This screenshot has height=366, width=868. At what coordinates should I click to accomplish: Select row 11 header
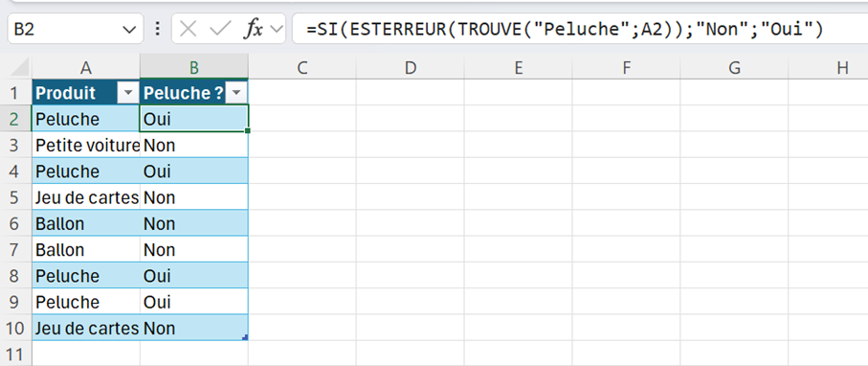click(15, 354)
